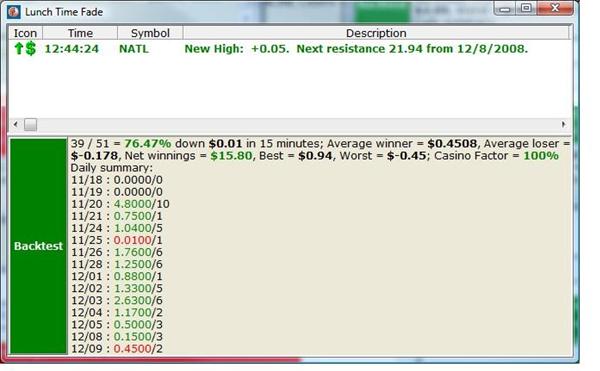
Task: Click the right scroll arrow of the horizontal scrollbar
Action: (x=563, y=124)
